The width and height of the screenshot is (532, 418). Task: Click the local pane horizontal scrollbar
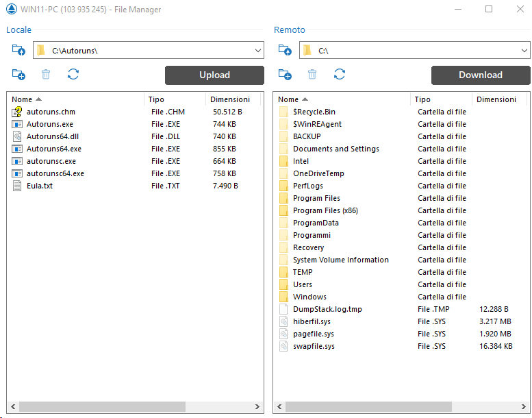point(103,407)
